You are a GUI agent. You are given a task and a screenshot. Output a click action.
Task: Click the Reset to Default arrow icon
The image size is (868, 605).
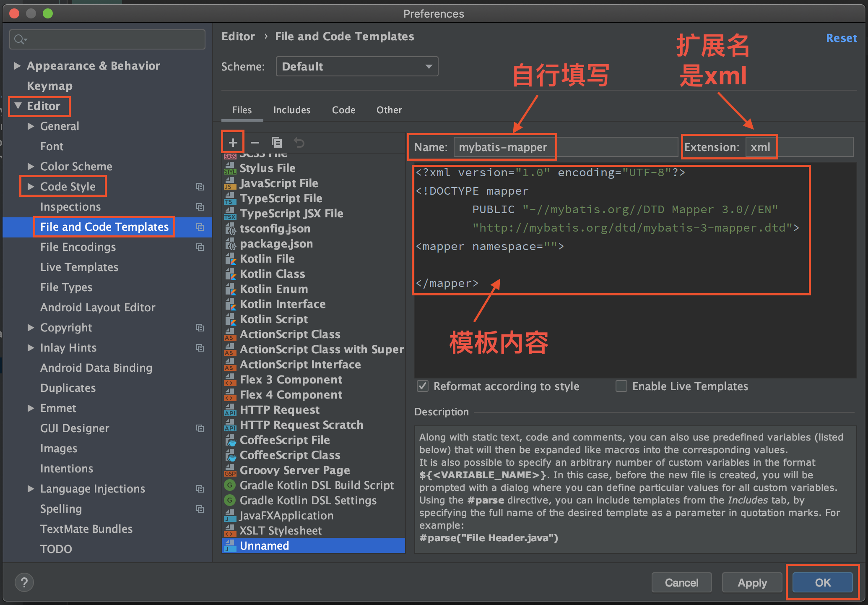click(299, 143)
